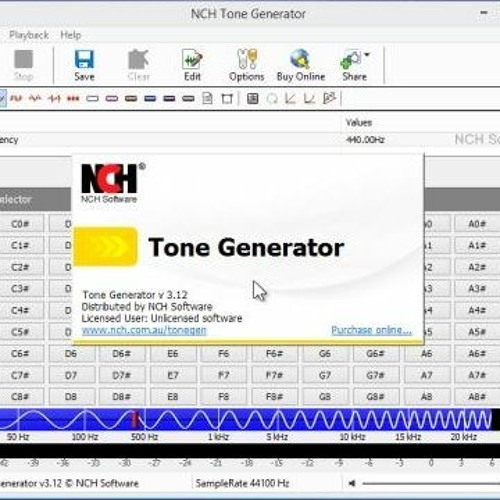500x500 pixels.
Task: Select the white noise rectangle icon
Action: [x=93, y=99]
